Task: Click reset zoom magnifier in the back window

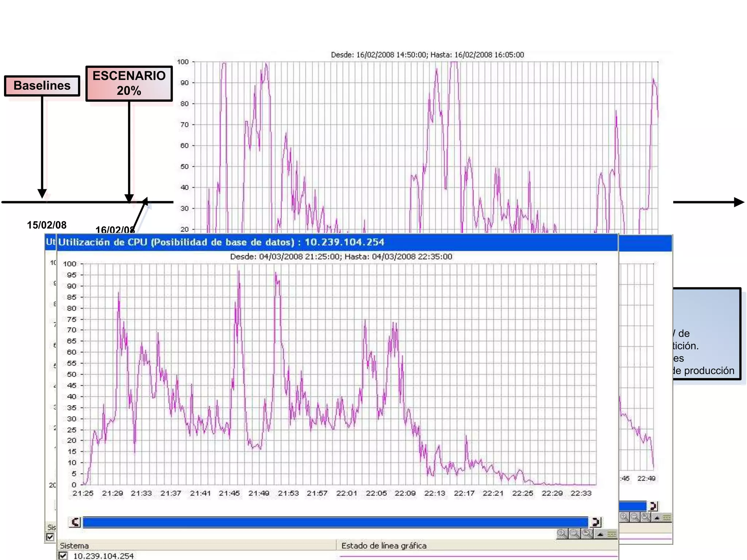Action: pos(646,517)
